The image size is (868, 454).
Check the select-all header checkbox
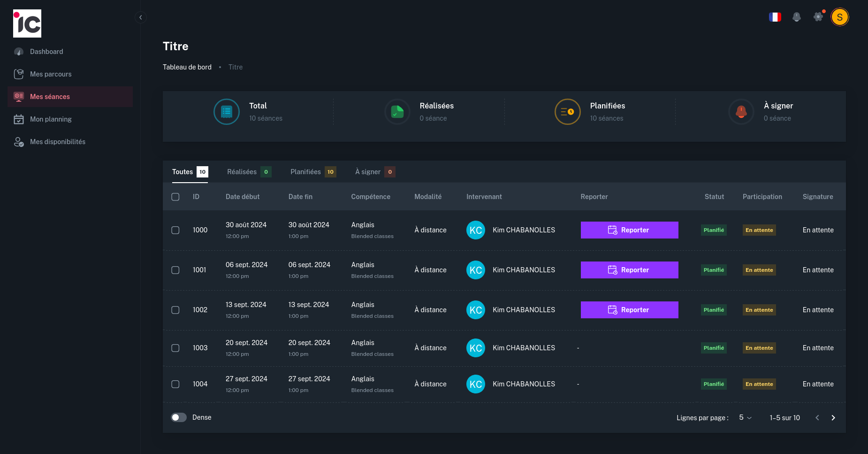(175, 197)
